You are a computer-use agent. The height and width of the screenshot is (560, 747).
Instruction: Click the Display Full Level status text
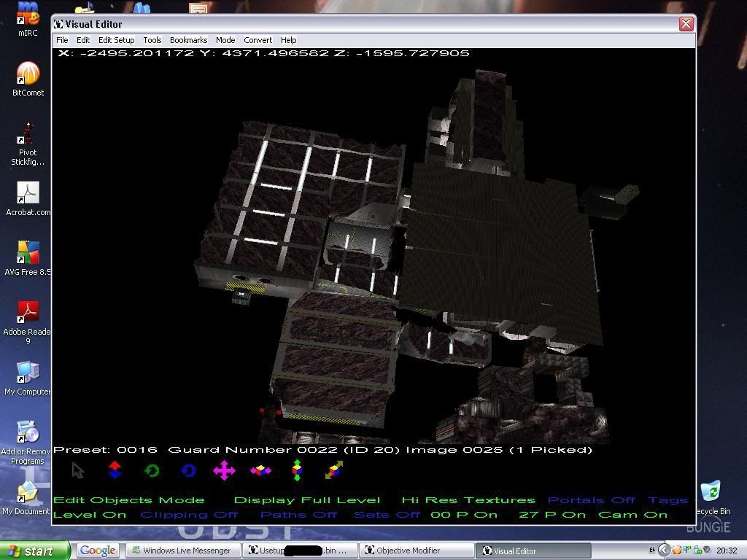click(x=307, y=500)
